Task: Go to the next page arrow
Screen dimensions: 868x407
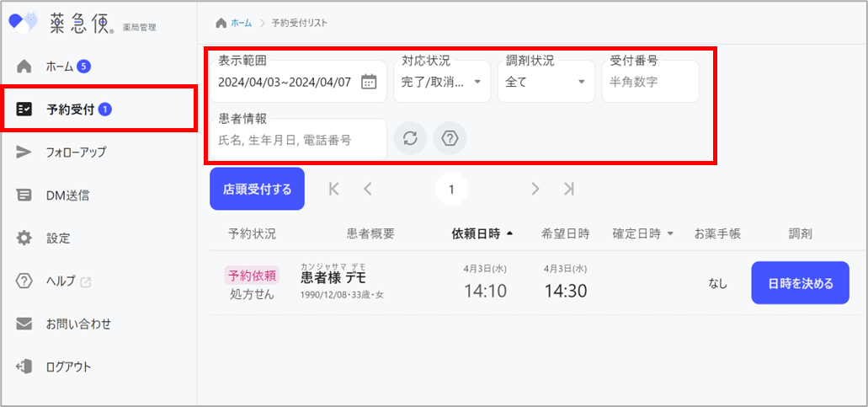Action: [x=535, y=190]
